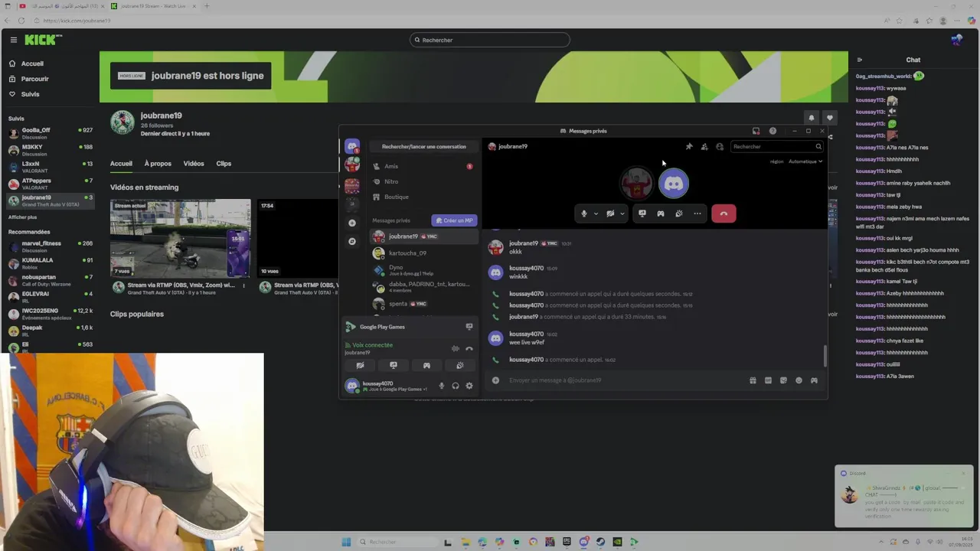The height and width of the screenshot is (551, 980).
Task: Go to Parcourir in Kick sidebar
Action: coord(34,79)
